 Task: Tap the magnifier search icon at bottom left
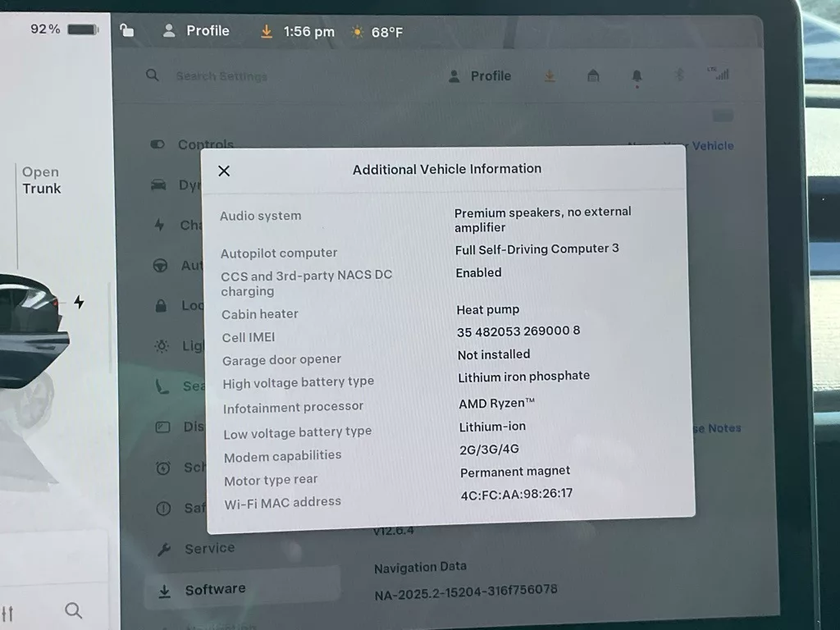73,610
